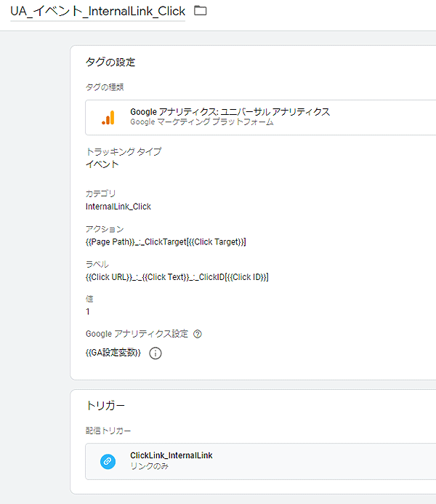Click the タグの設定 section heading

pos(110,62)
